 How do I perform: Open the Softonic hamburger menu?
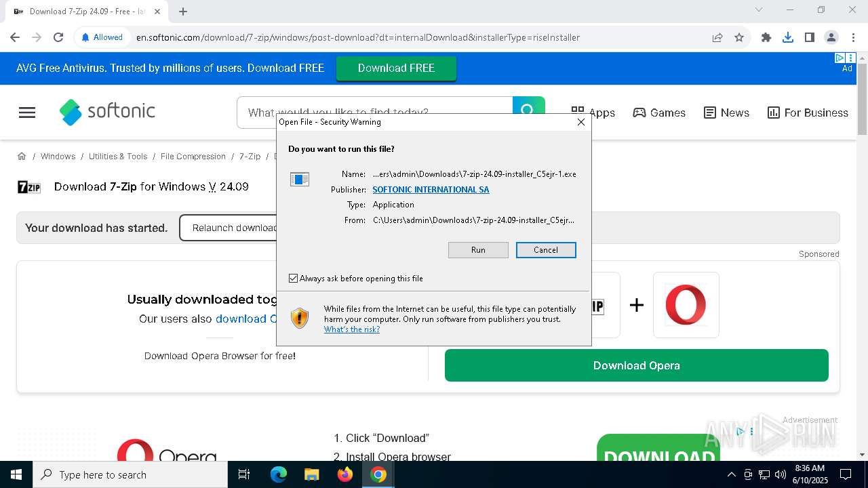click(x=27, y=113)
